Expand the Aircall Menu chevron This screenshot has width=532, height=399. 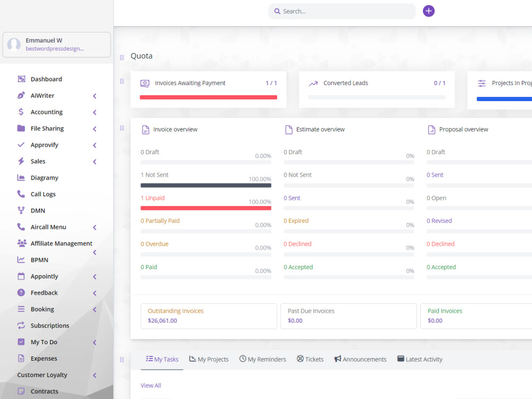(x=95, y=227)
